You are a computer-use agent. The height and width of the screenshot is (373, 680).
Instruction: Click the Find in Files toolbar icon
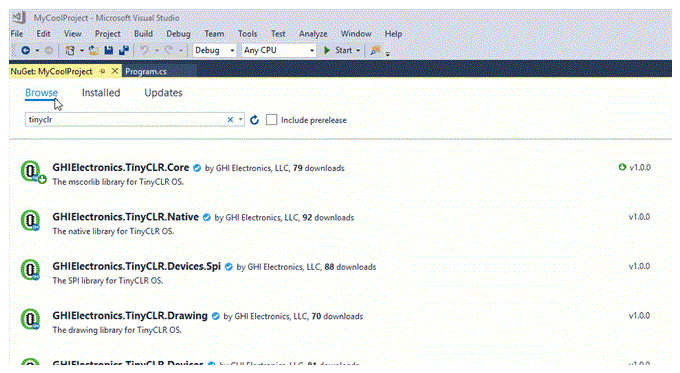click(x=376, y=50)
